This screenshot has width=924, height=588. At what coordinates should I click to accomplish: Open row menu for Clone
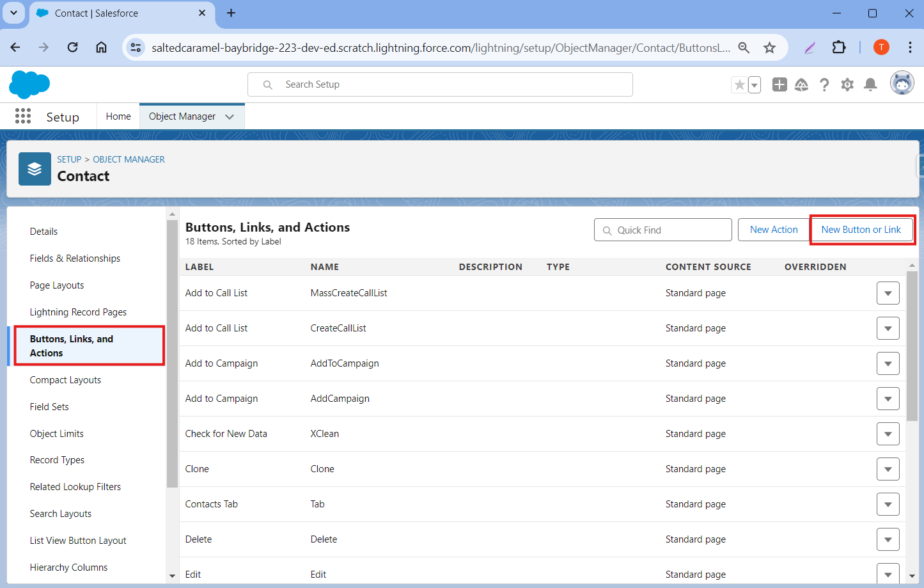coord(888,469)
